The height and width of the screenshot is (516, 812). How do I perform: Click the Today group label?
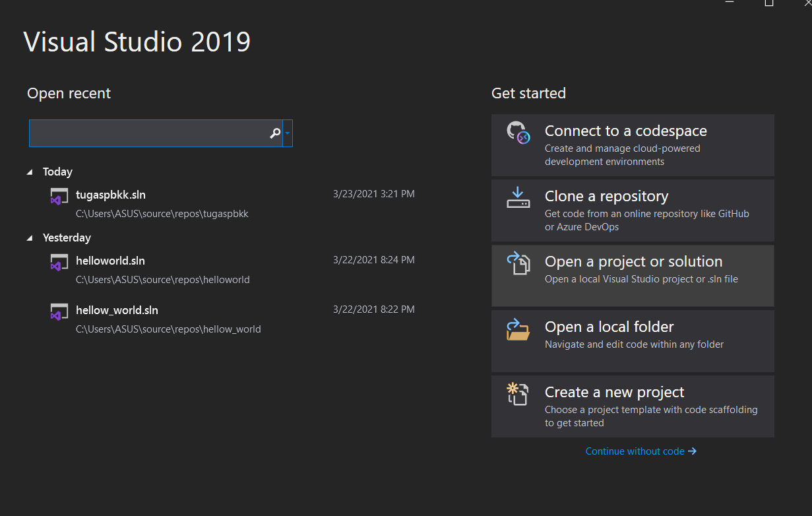click(x=57, y=172)
